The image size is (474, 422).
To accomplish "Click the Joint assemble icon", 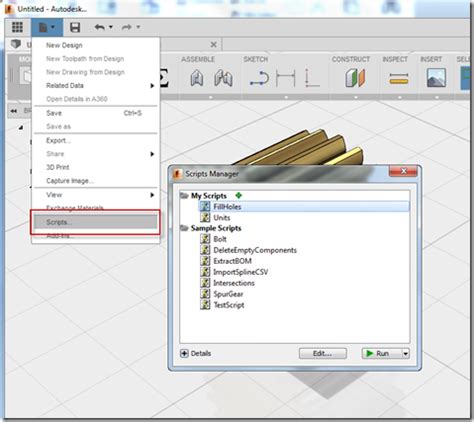I will point(223,78).
